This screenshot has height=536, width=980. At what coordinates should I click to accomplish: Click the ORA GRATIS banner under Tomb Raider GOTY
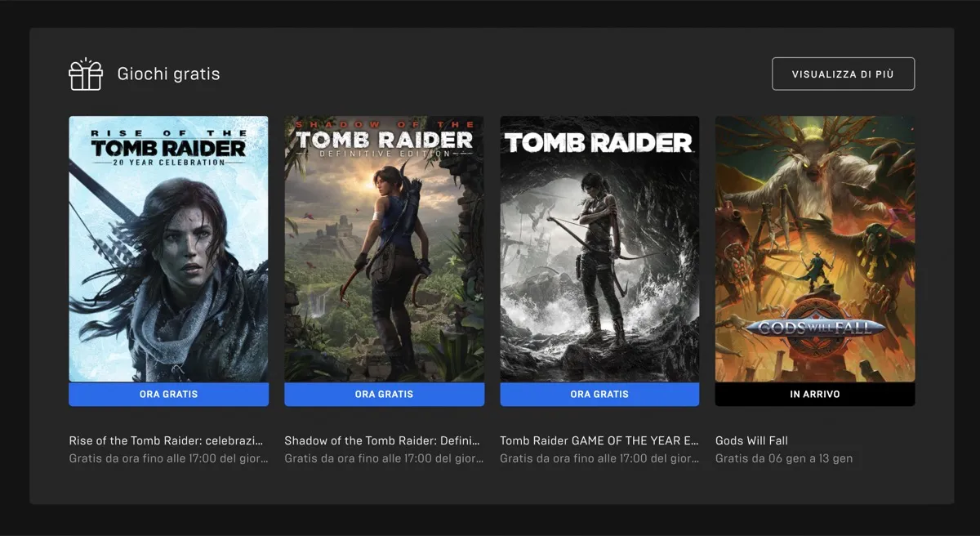[599, 394]
